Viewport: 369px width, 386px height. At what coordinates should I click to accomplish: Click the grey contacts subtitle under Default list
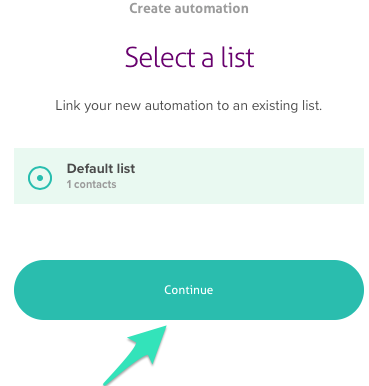pos(91,184)
